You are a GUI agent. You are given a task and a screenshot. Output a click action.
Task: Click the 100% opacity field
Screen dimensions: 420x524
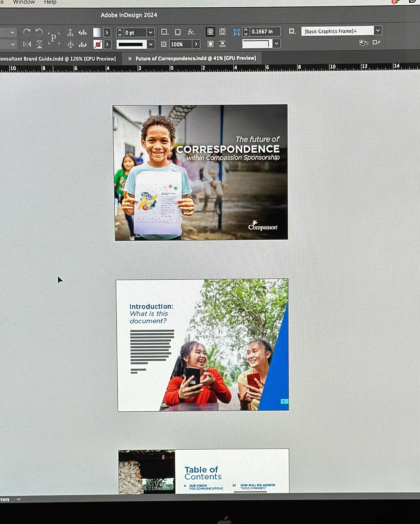(181, 44)
